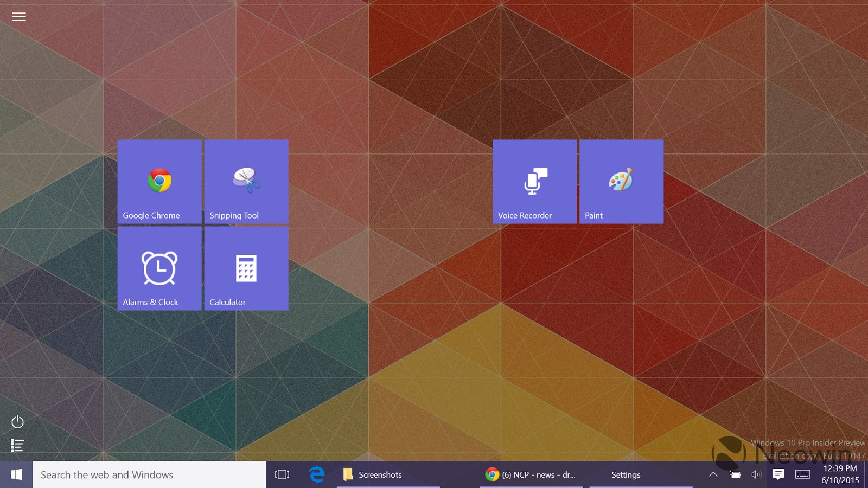
Task: Open Task View from the taskbar
Action: [x=282, y=474]
